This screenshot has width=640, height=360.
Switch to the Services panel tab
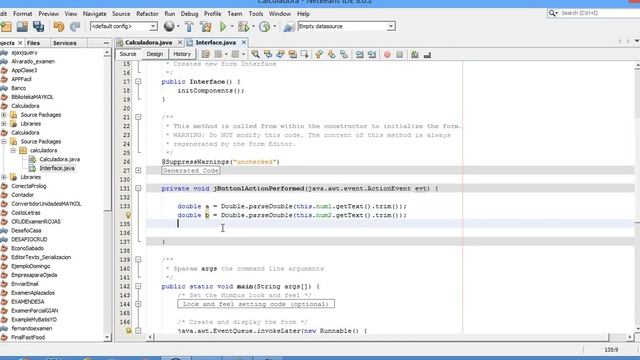click(64, 43)
